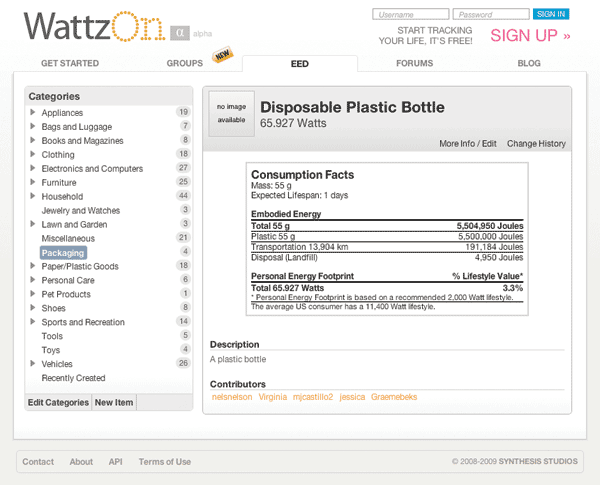Click the Edit Categories button
Screen dimensions: 600x485
pos(58,402)
